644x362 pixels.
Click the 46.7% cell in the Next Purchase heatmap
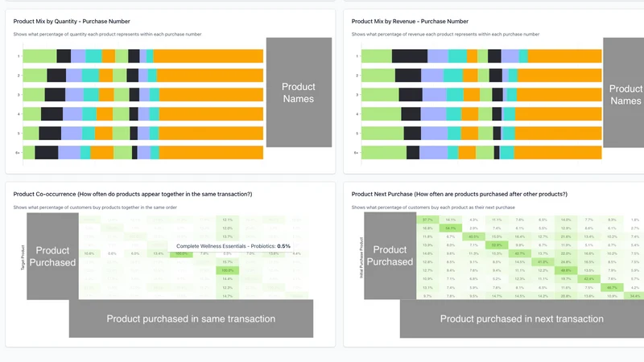pos(612,287)
